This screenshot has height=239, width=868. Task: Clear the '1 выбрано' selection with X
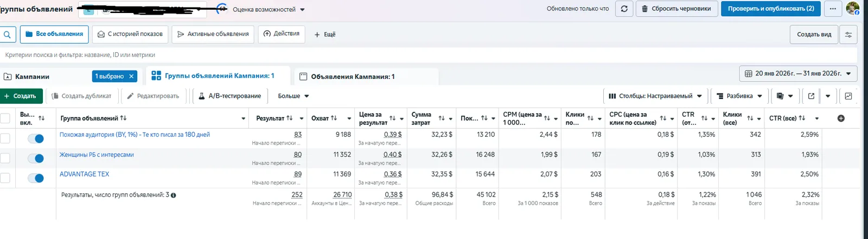tap(131, 77)
